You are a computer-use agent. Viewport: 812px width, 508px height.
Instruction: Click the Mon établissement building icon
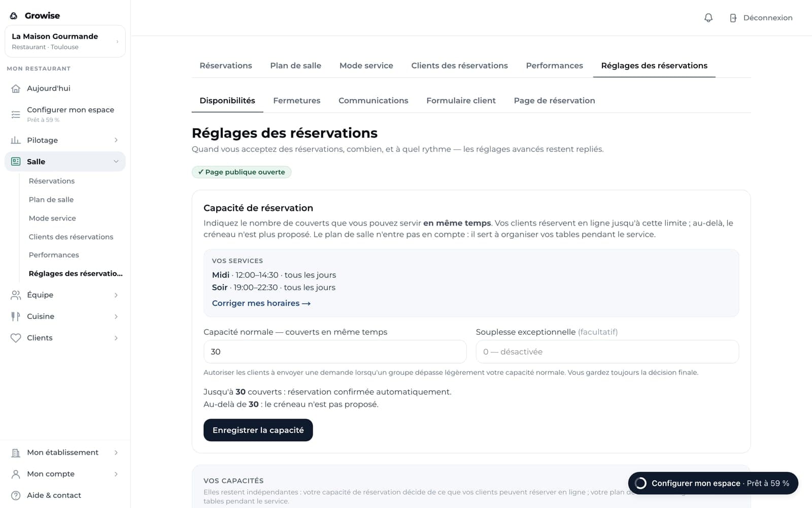[x=16, y=453]
